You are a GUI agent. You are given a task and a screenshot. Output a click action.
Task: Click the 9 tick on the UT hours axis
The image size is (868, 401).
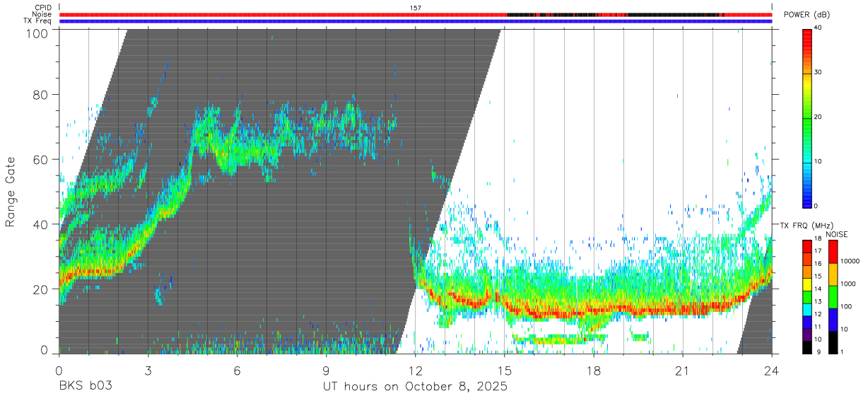click(326, 371)
